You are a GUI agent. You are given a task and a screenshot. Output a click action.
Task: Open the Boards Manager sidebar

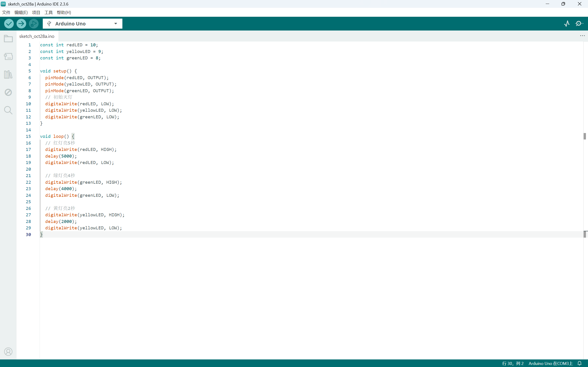tap(8, 57)
